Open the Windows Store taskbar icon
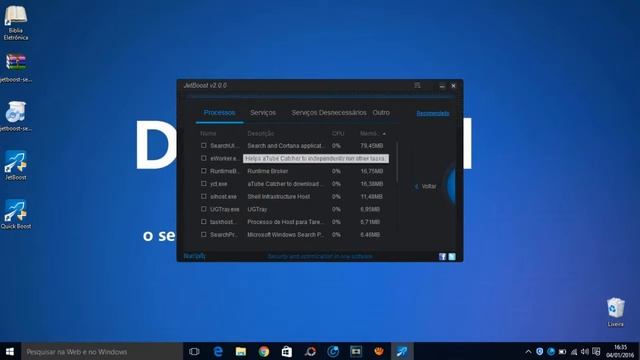The height and width of the screenshot is (360, 640). point(287,351)
